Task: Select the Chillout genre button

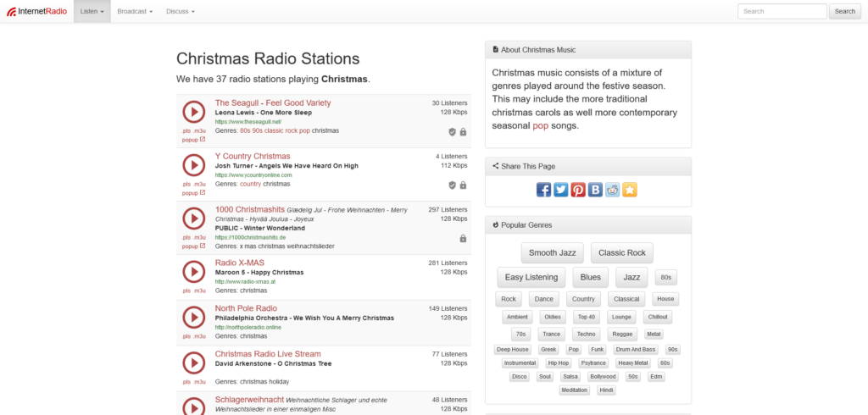Action: (658, 317)
